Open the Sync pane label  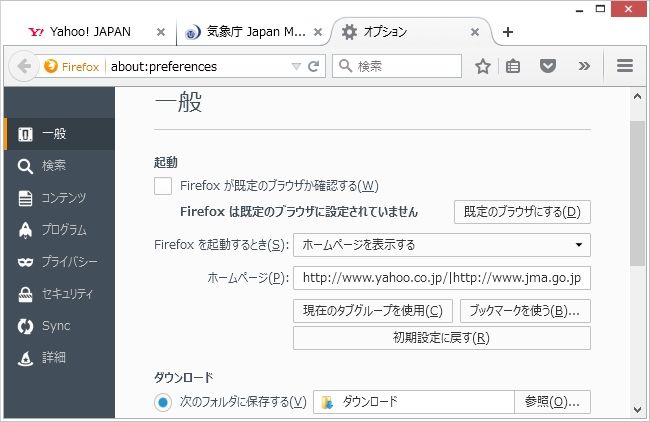56,326
